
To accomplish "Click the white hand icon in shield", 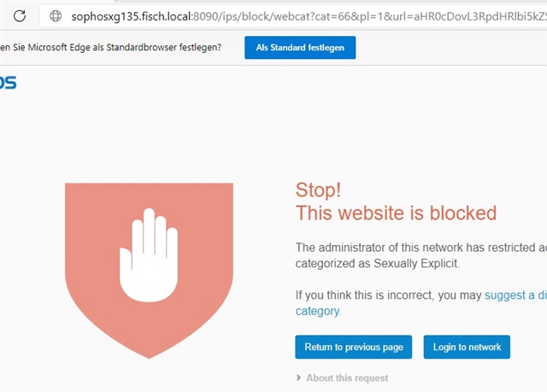I will 149,255.
